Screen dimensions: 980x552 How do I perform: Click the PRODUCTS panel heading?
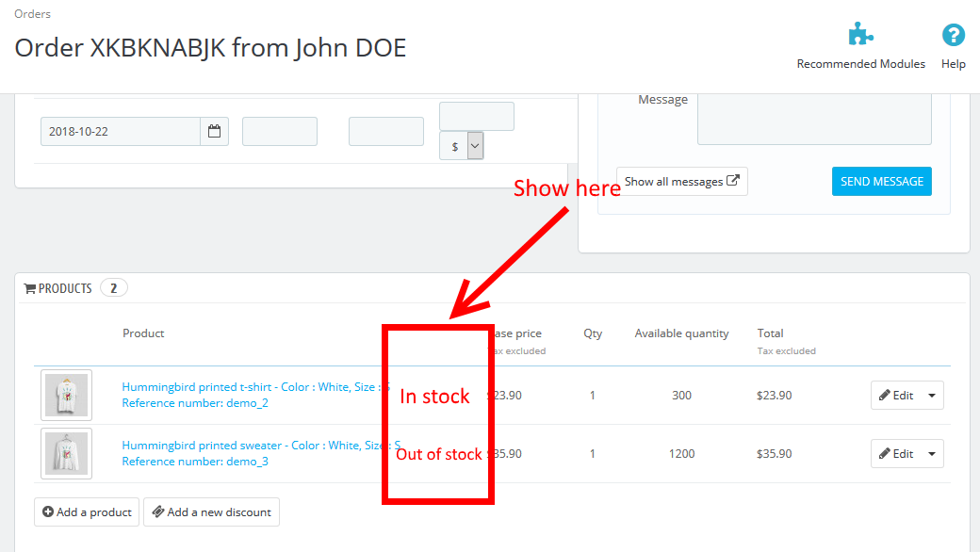pos(58,288)
